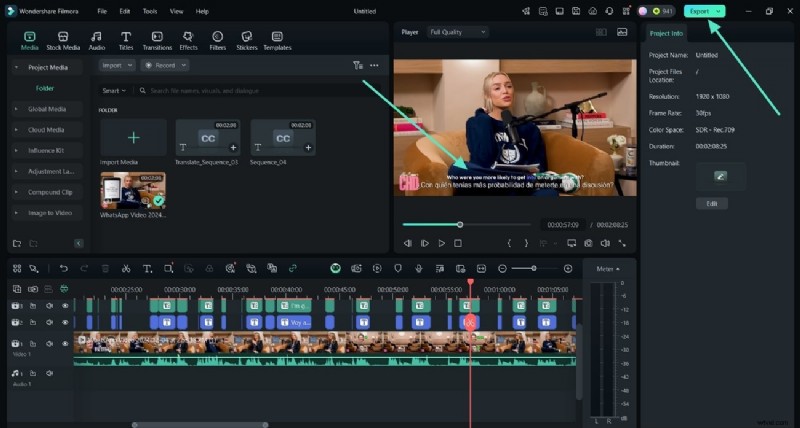Open the Full Quality dropdown
This screenshot has height=428, width=800.
457,32
